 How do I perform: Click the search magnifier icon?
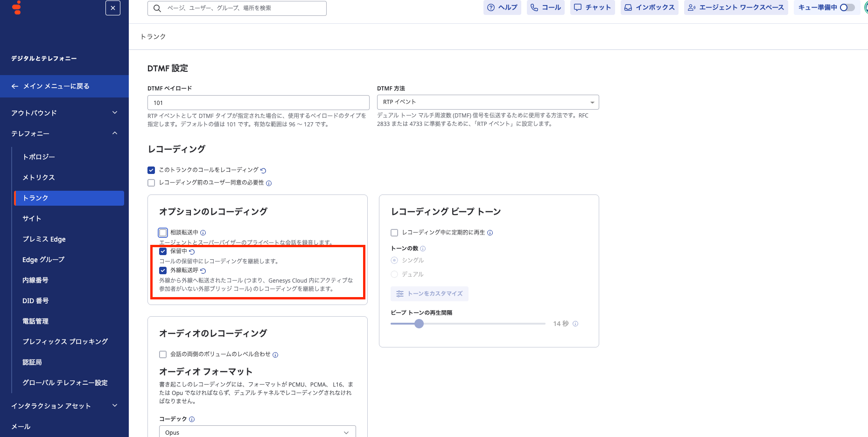pos(157,8)
